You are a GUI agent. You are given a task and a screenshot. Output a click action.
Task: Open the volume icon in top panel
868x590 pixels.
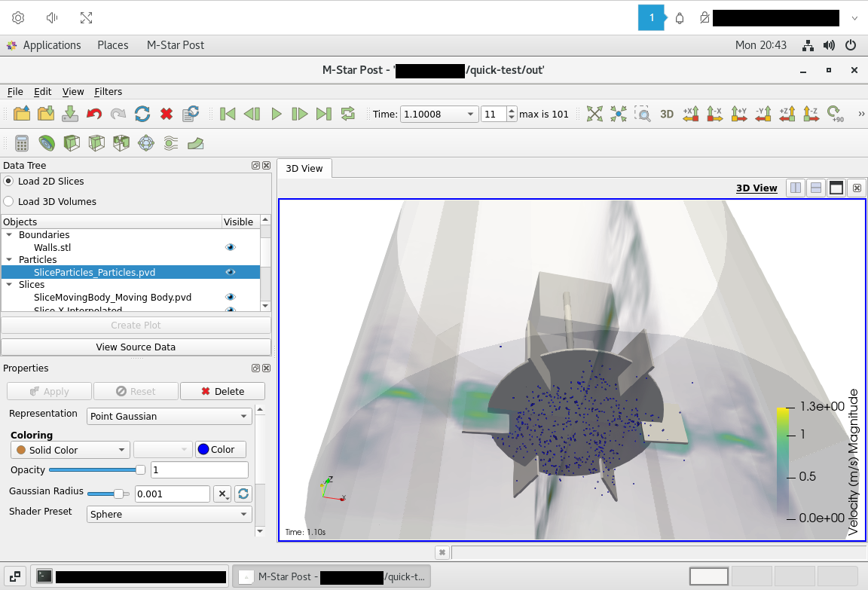coord(829,45)
